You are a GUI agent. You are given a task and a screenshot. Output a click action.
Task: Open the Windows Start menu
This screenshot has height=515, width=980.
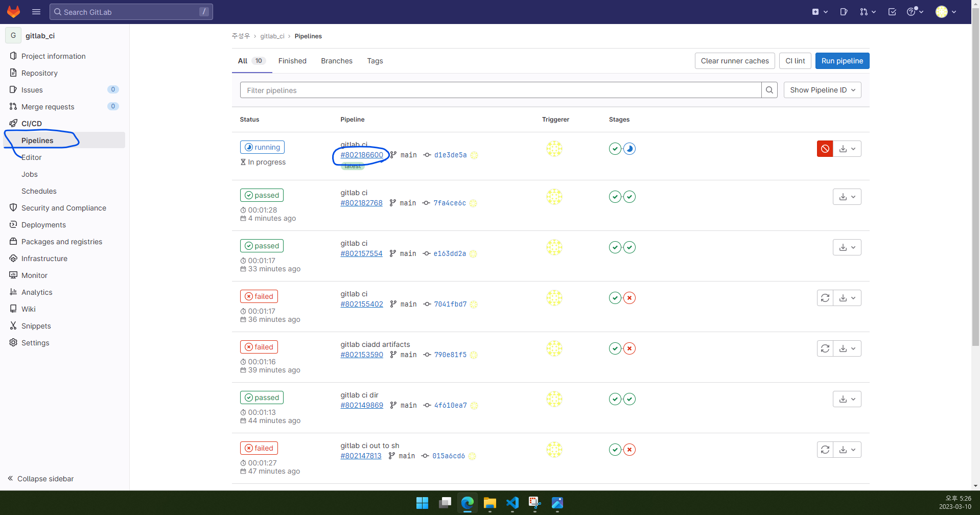pyautogui.click(x=422, y=503)
